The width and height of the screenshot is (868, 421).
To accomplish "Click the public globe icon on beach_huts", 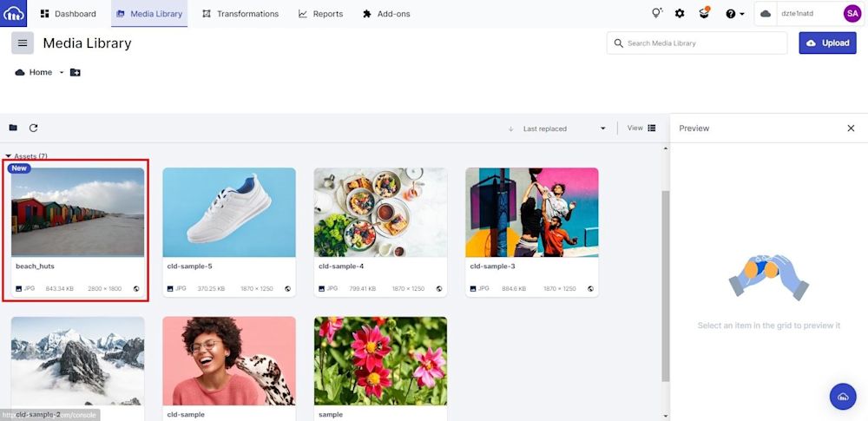I will (136, 288).
